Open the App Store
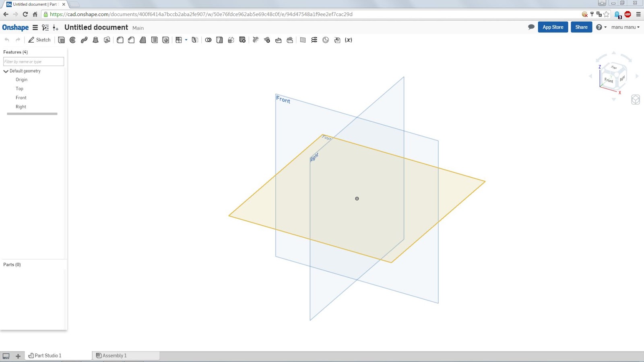644x362 pixels. coord(553,27)
